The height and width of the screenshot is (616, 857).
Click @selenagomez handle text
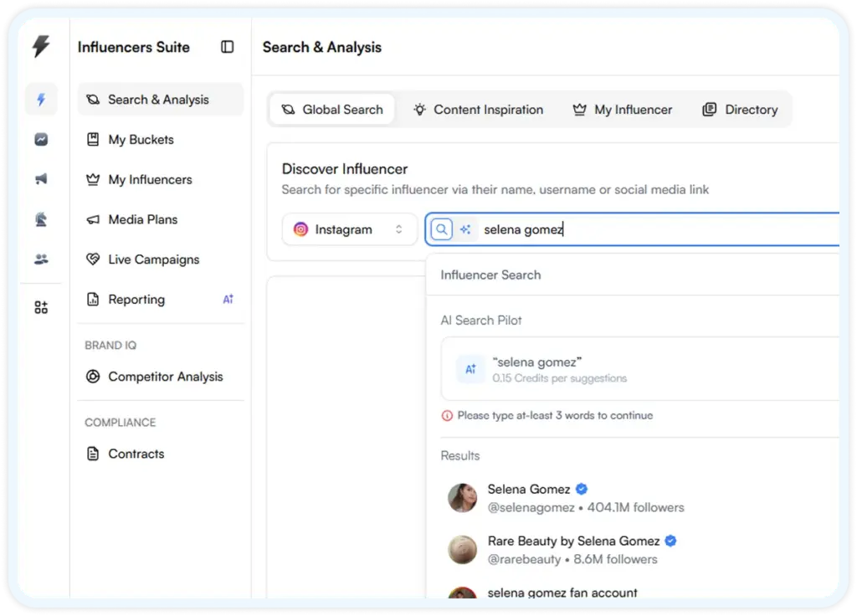click(531, 507)
